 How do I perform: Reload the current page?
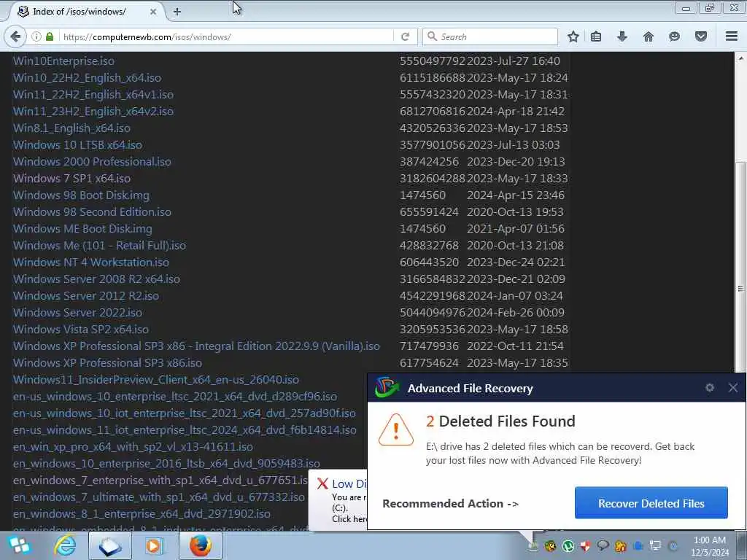(x=406, y=36)
